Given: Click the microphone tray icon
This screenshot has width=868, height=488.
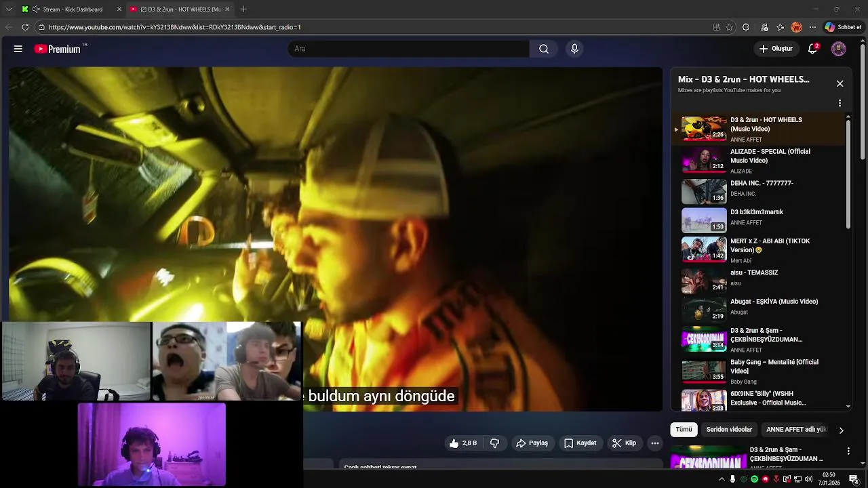Looking at the screenshot, I should tap(732, 479).
